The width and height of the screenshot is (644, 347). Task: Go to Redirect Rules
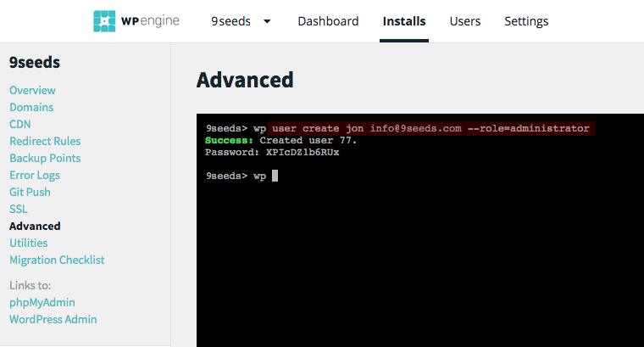tap(45, 141)
